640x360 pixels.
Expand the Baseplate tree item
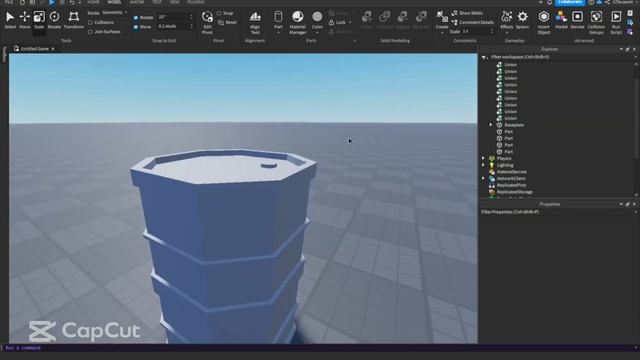click(x=491, y=125)
